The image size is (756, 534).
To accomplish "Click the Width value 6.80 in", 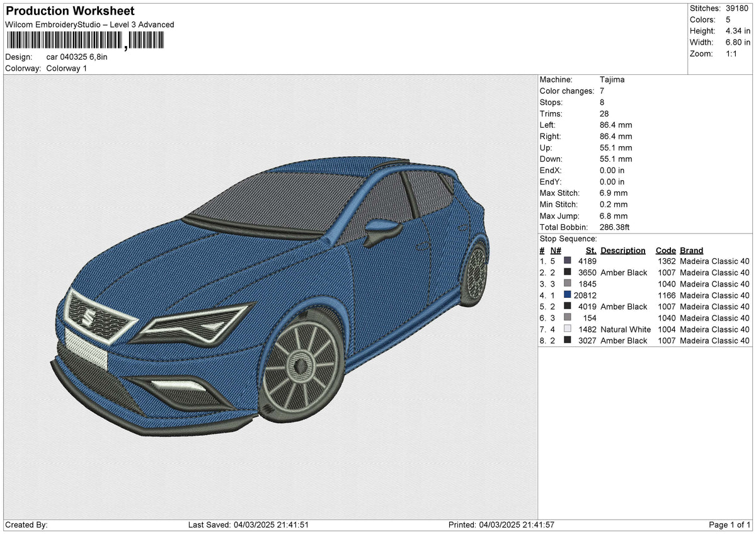I will tap(738, 42).
